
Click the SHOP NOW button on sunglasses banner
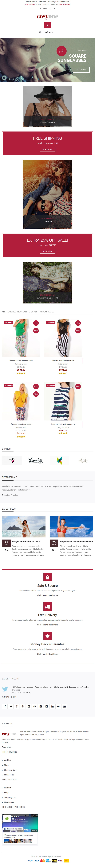click(81, 70)
